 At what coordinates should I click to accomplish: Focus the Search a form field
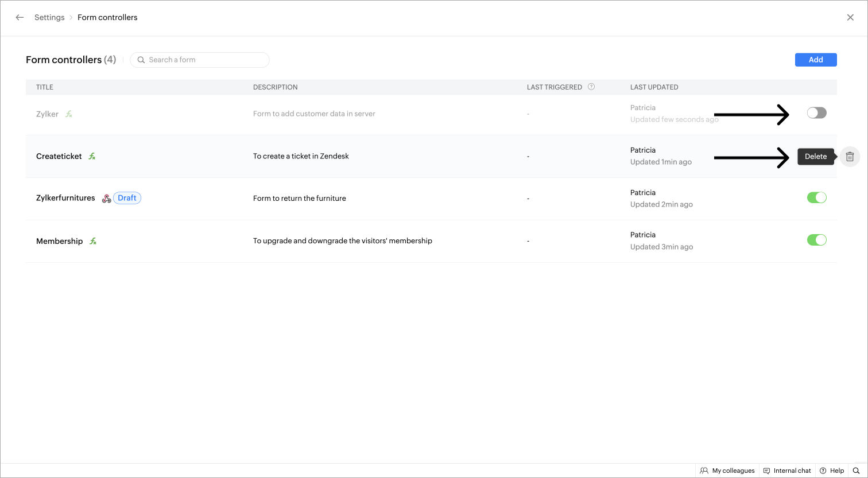pyautogui.click(x=204, y=60)
